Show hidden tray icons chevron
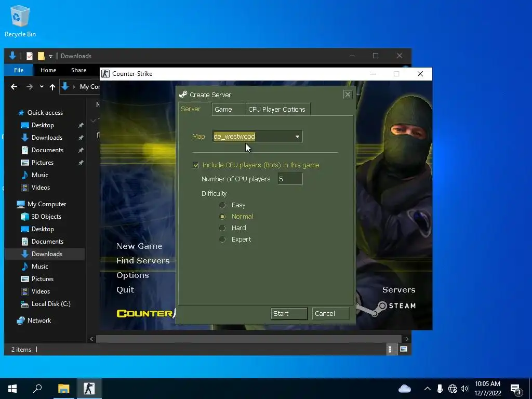The height and width of the screenshot is (399, 532). tap(428, 389)
